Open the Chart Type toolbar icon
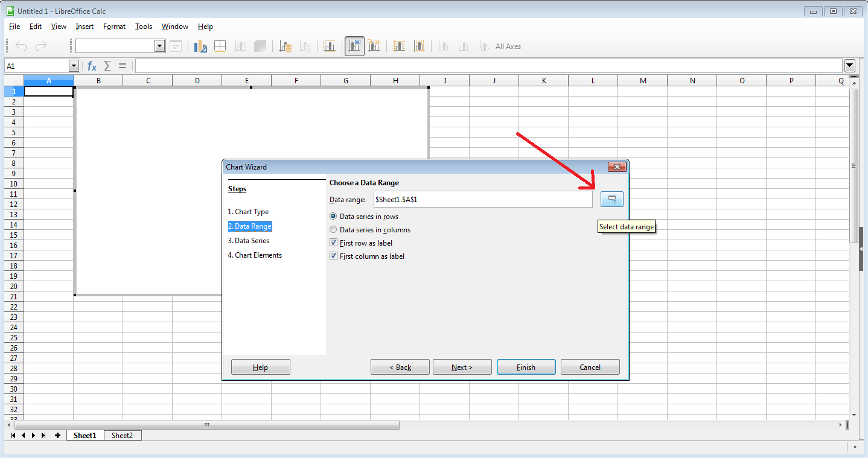 [x=200, y=46]
